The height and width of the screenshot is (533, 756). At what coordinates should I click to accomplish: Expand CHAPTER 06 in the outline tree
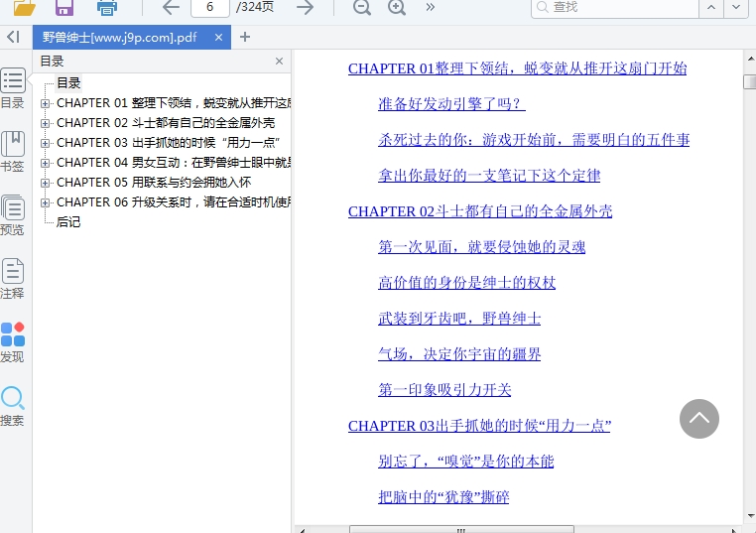(46, 202)
